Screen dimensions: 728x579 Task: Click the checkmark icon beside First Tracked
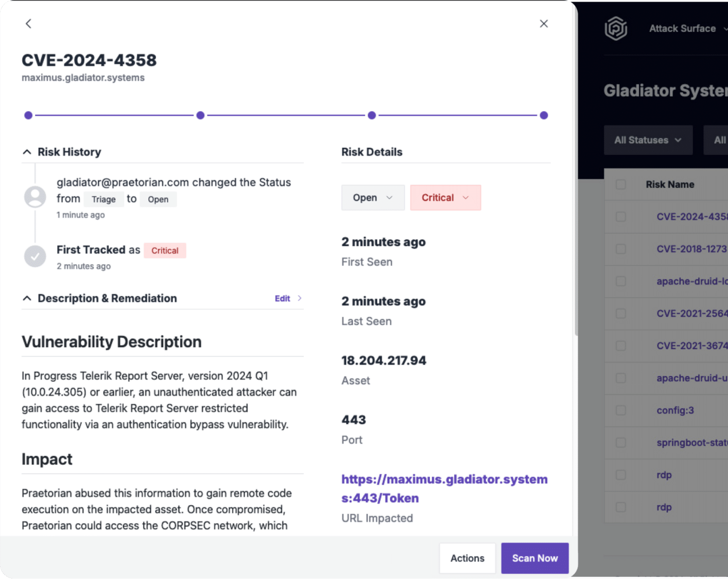(x=35, y=256)
